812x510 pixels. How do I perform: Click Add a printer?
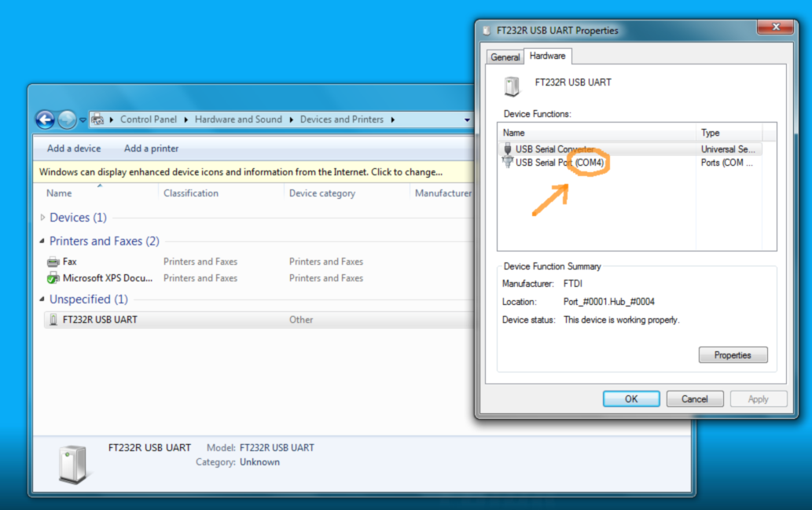click(x=151, y=149)
